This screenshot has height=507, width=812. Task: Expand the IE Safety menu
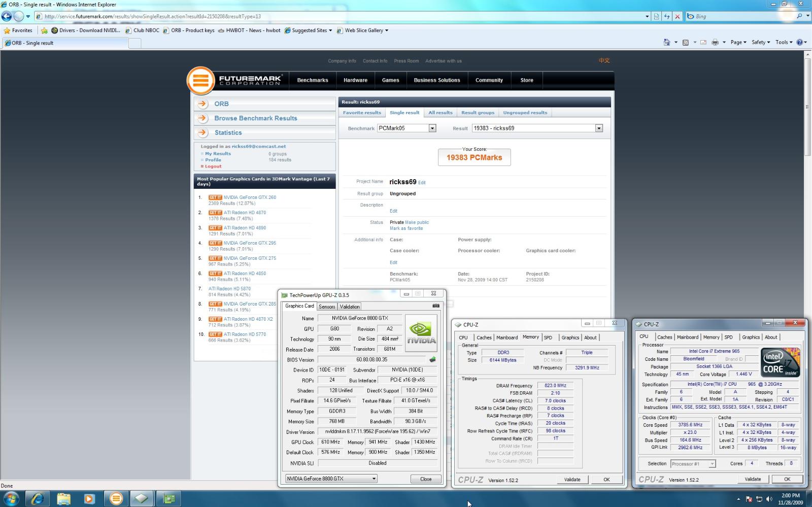pyautogui.click(x=761, y=43)
